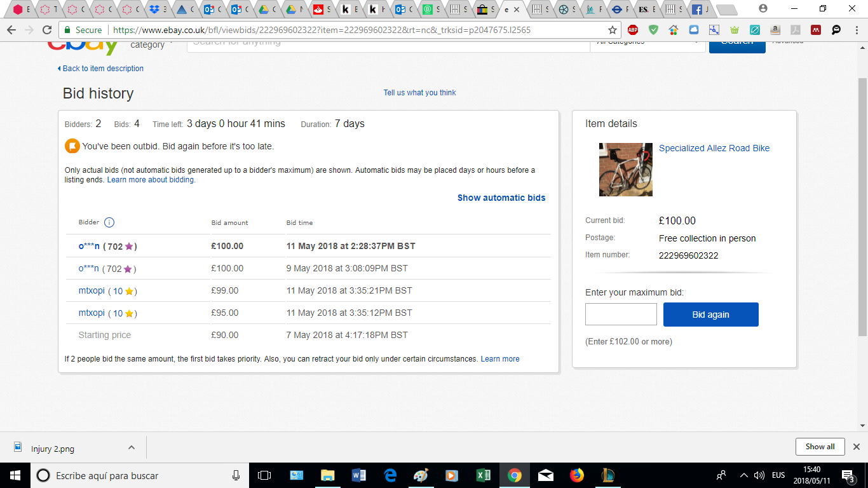Screen dimensions: 868x488
Task: Switch to the ES. browser tab
Action: click(x=648, y=10)
